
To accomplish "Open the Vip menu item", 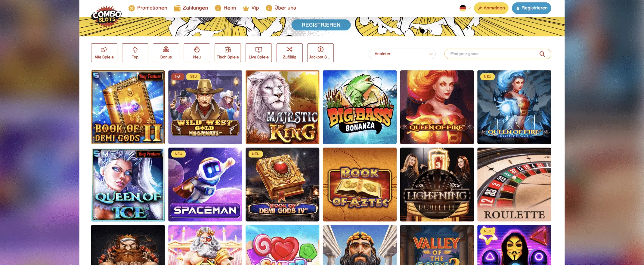I will [x=251, y=8].
